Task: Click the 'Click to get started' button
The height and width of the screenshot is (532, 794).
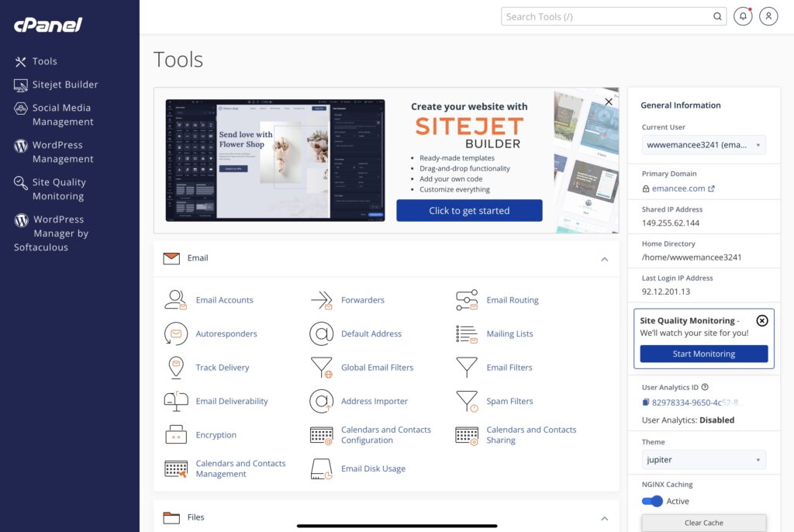Action: [469, 210]
